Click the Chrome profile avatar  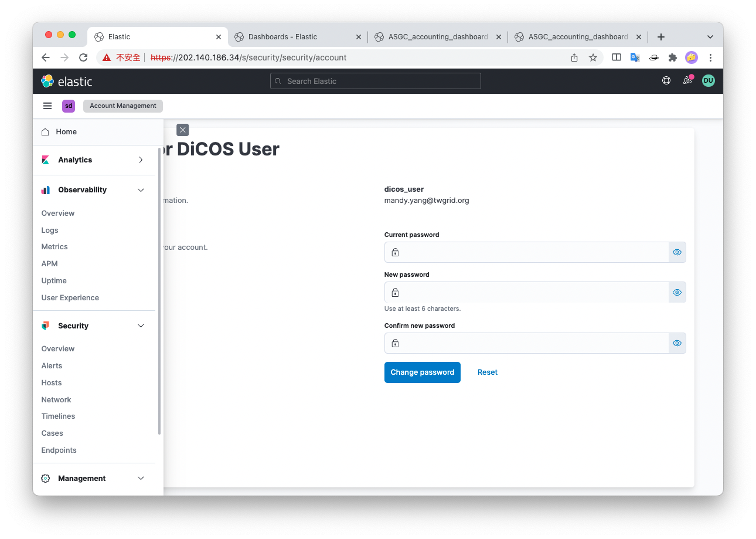(x=692, y=57)
